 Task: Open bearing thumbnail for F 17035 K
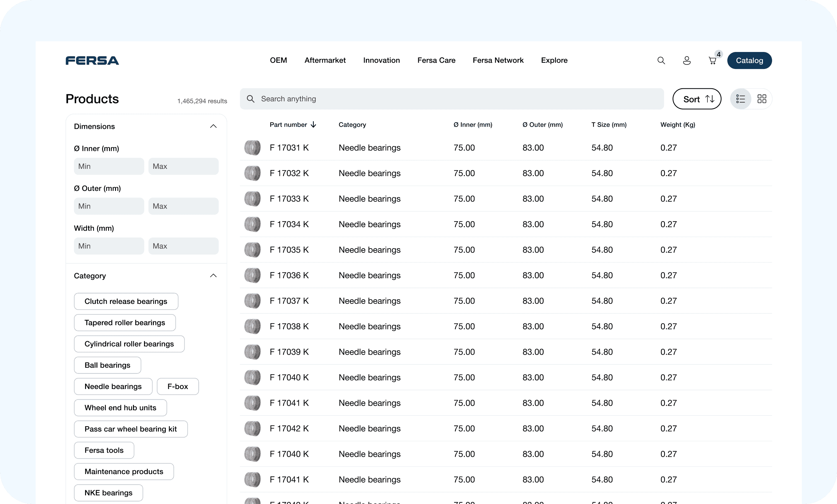(x=252, y=249)
